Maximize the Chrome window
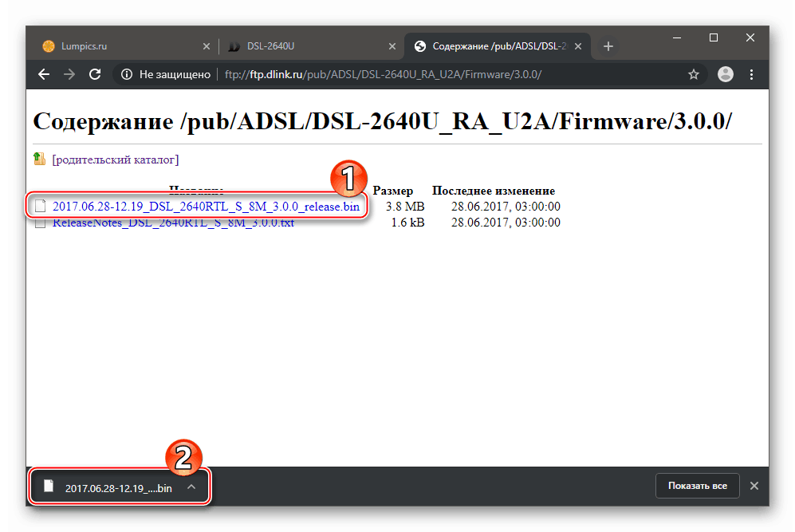Image resolution: width=795 pixels, height=532 pixels. (x=714, y=38)
